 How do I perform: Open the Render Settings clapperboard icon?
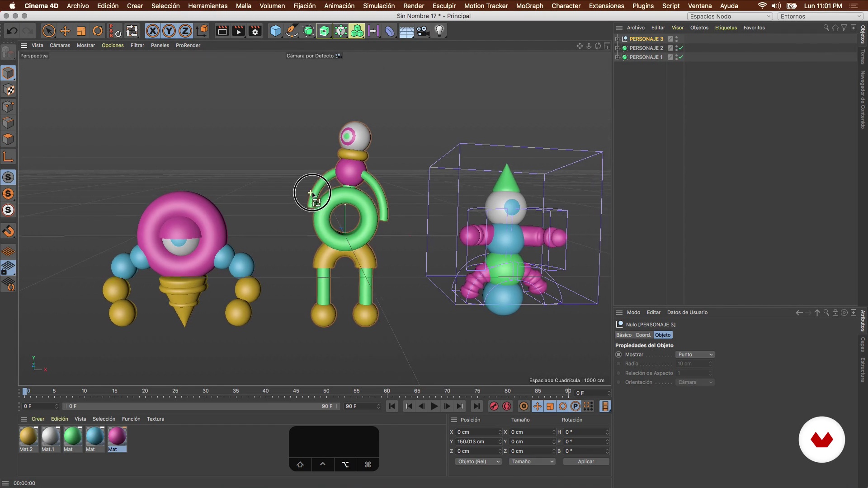point(255,31)
